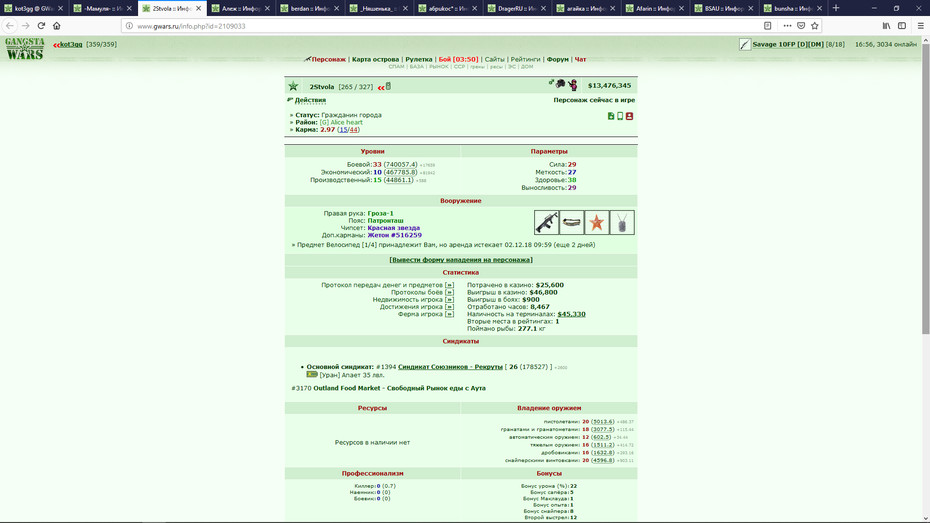Switch to the kot3gg browser tab

(34, 8)
